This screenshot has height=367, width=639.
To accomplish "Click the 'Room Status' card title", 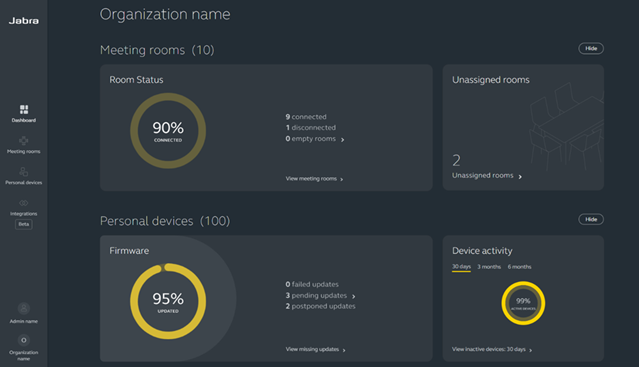I will coord(136,80).
